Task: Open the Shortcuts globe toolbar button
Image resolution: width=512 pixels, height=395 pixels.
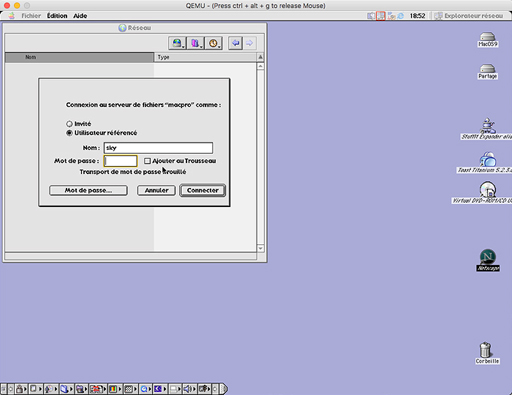Action: click(x=177, y=43)
